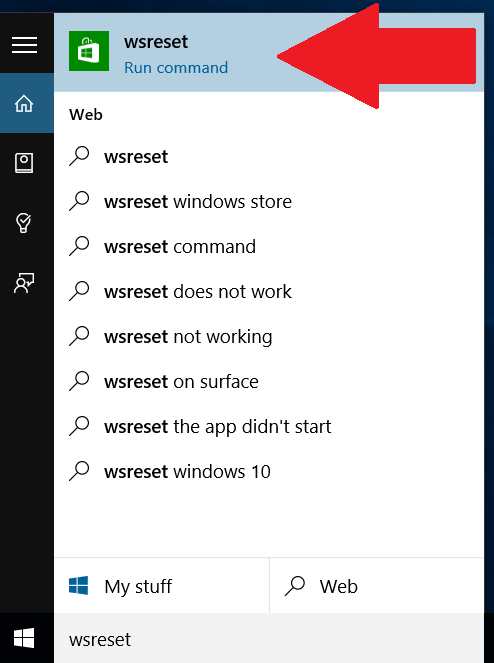Click the Windows Start button
Image resolution: width=494 pixels, height=663 pixels.
pos(24,638)
